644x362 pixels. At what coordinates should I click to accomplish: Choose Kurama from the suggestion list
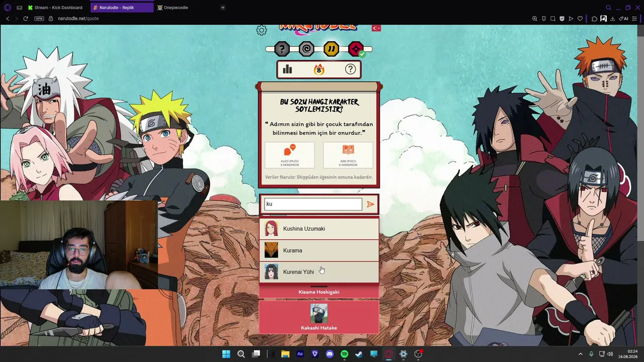point(319,250)
